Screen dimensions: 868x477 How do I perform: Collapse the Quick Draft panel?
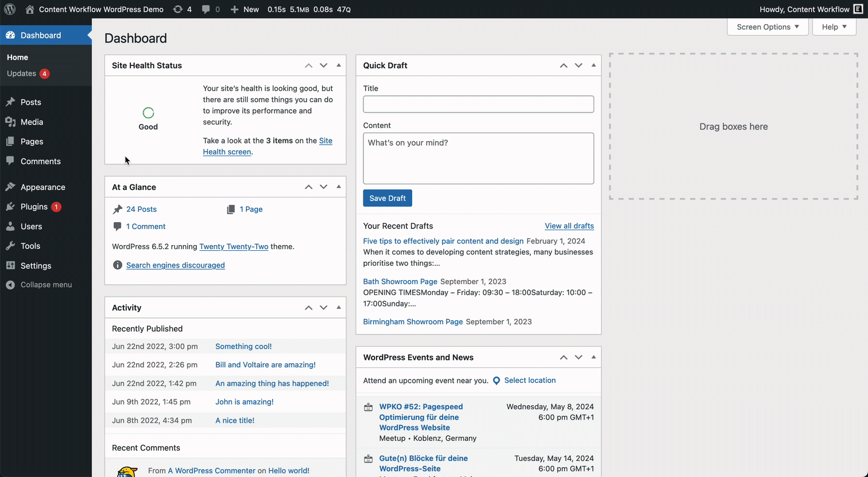point(594,65)
